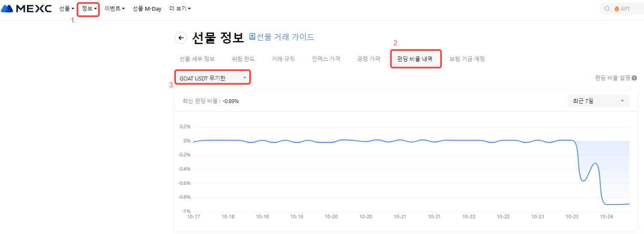Screen dimensions: 644x234
Task: Open the 최근 7일 time range dropdown
Action: click(598, 101)
